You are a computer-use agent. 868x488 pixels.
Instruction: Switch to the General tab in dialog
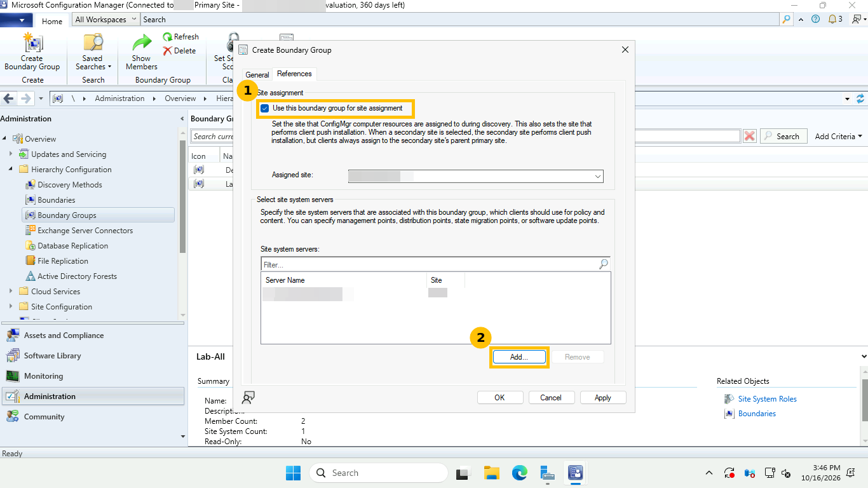257,75
